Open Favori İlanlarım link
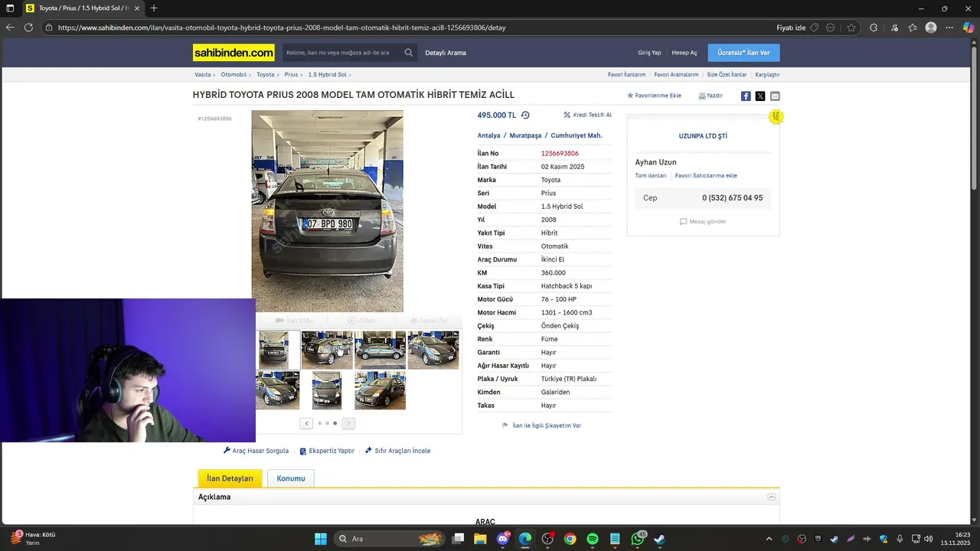980x551 pixels. pyautogui.click(x=626, y=75)
